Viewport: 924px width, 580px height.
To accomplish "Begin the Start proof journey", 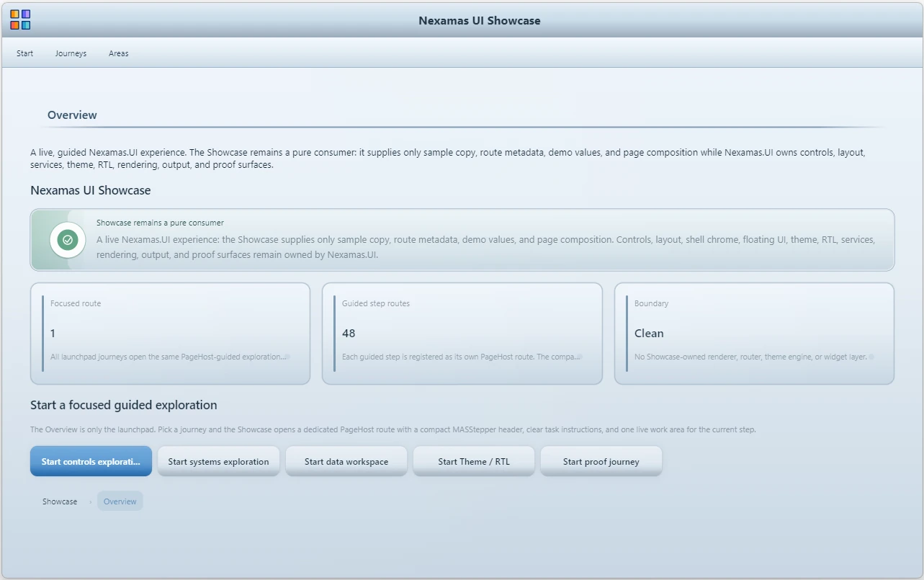I will (601, 461).
